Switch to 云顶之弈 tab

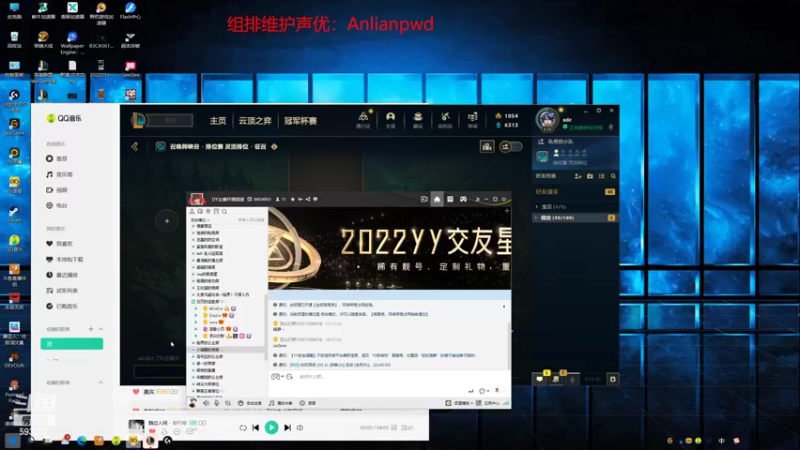255,121
